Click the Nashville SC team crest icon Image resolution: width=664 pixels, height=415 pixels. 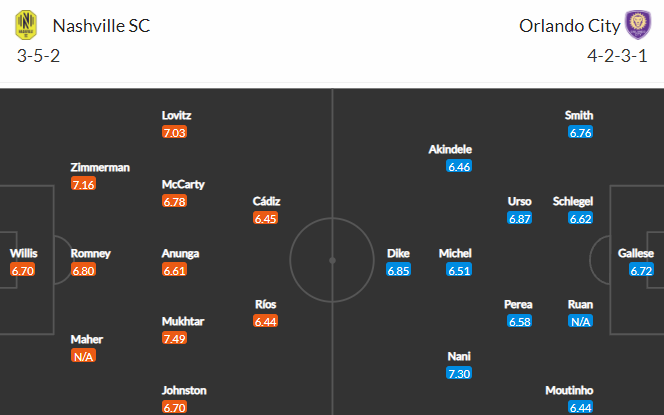26,25
